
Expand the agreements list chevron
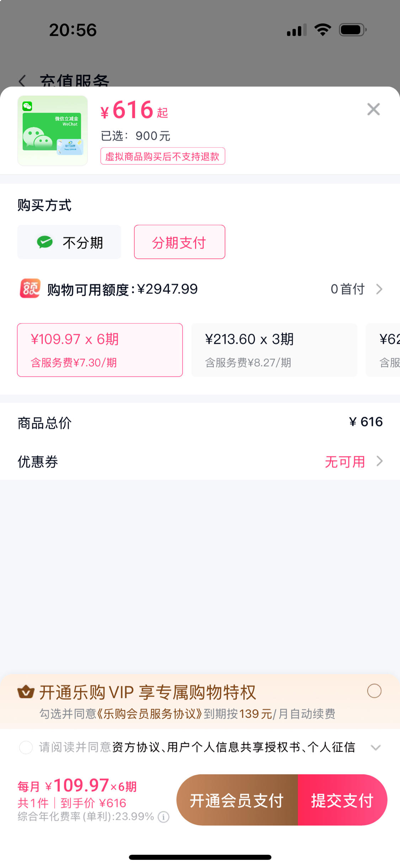pos(376,748)
